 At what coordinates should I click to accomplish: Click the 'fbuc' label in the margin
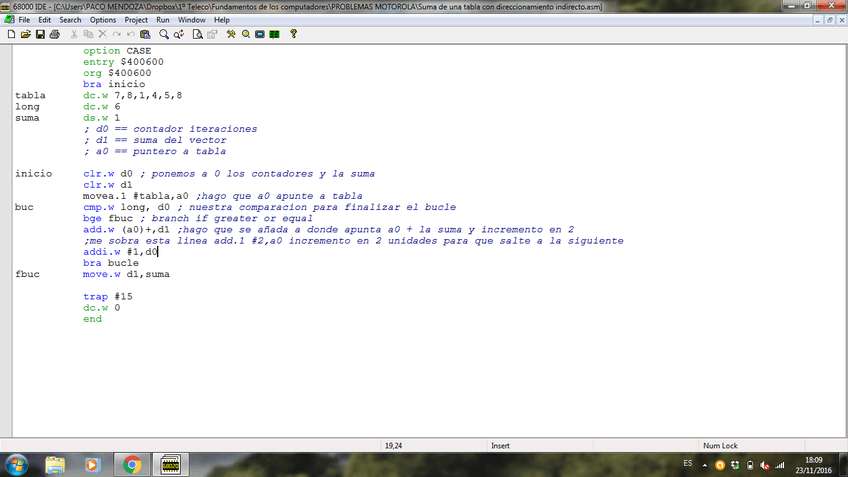point(27,274)
